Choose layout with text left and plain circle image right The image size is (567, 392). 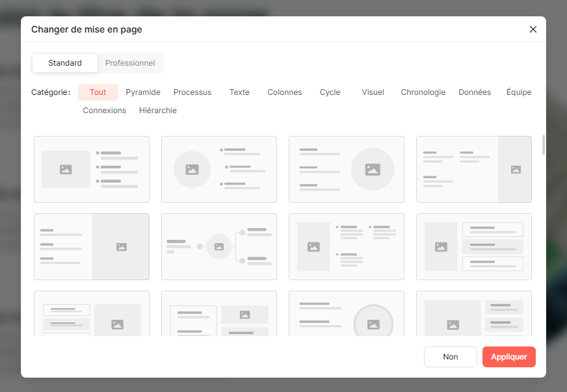[x=347, y=169]
